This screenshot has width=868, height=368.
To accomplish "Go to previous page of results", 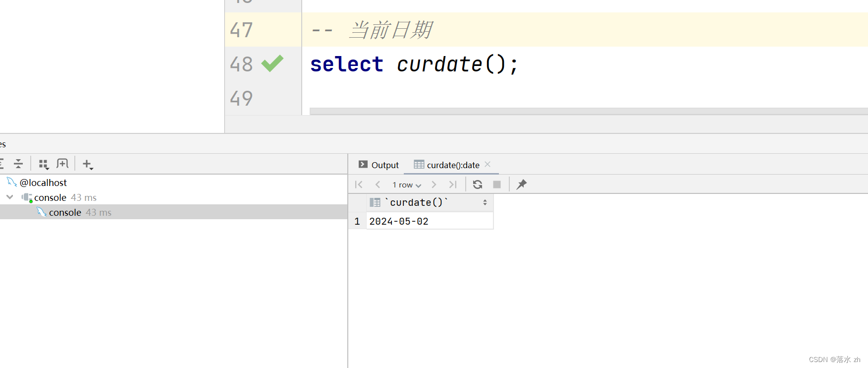I will [x=378, y=184].
